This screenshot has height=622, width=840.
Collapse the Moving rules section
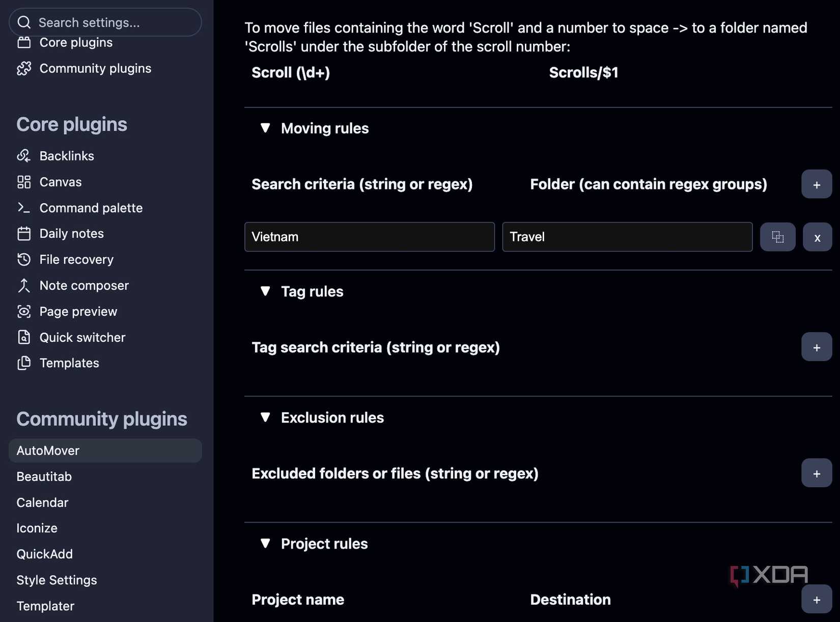(265, 128)
